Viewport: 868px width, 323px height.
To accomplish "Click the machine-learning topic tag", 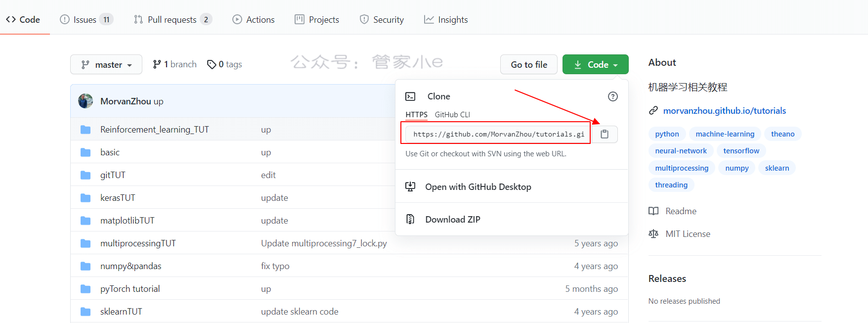I will coord(725,134).
